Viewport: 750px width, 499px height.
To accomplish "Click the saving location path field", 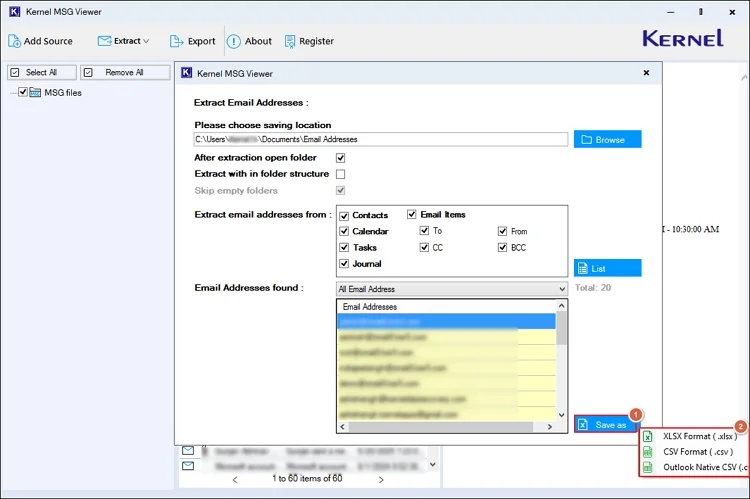I will (x=380, y=140).
